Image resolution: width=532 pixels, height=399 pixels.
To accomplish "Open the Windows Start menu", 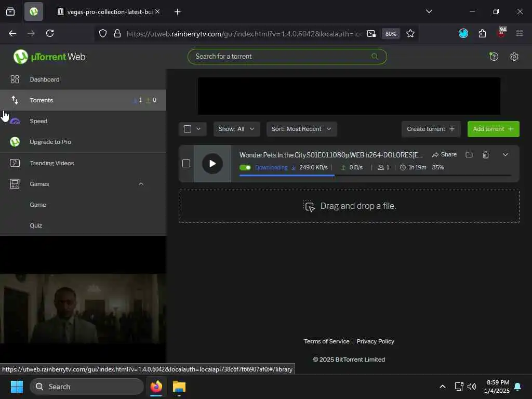I will (17, 387).
